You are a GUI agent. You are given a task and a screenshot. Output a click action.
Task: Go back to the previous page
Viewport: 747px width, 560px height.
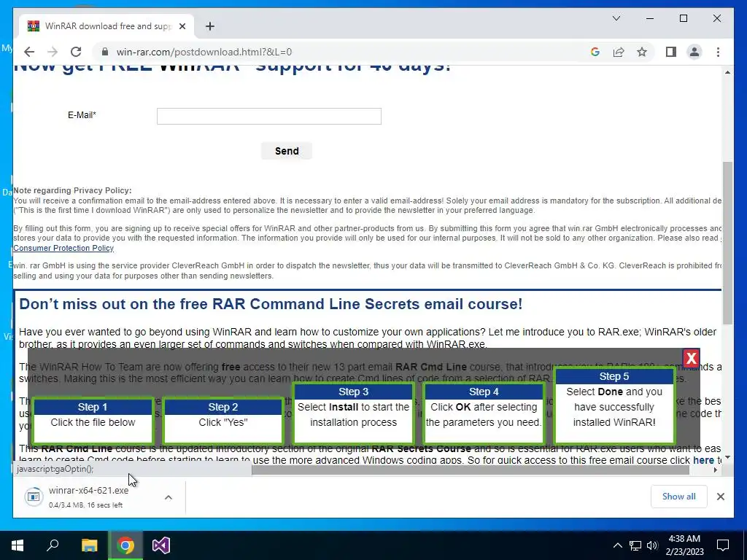[x=29, y=52]
